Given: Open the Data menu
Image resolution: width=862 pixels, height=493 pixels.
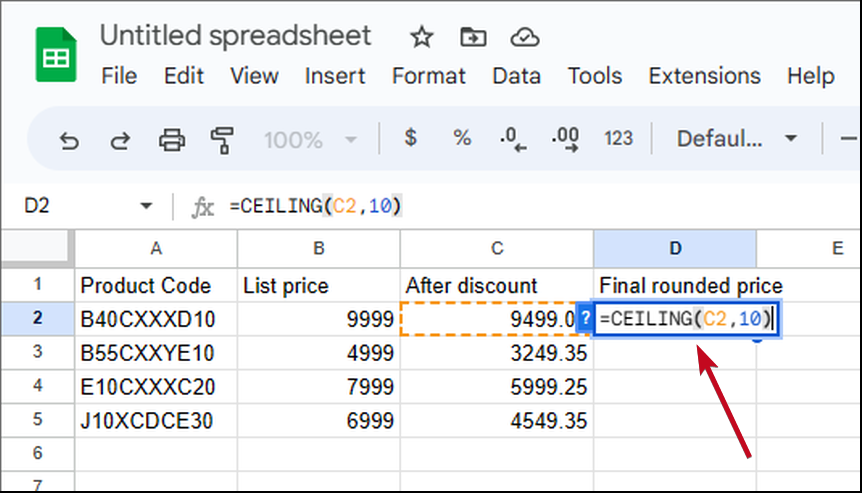Looking at the screenshot, I should [516, 75].
